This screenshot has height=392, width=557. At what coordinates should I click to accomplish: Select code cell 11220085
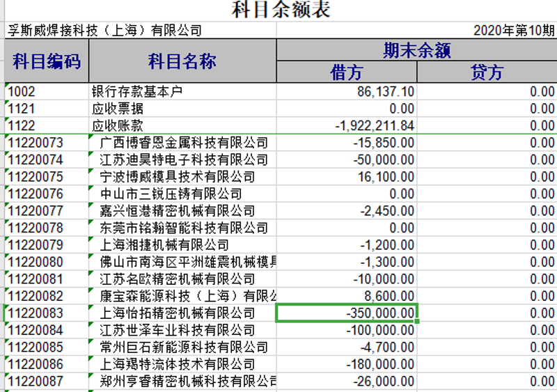[47, 347]
